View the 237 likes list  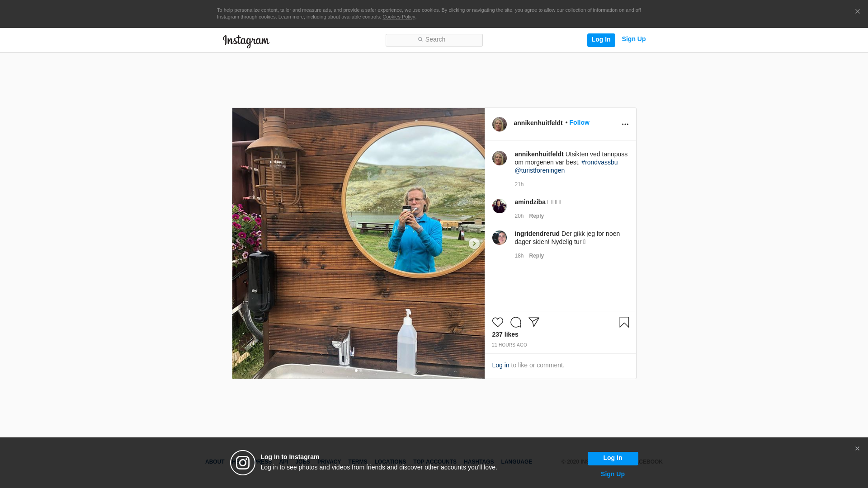[505, 334]
